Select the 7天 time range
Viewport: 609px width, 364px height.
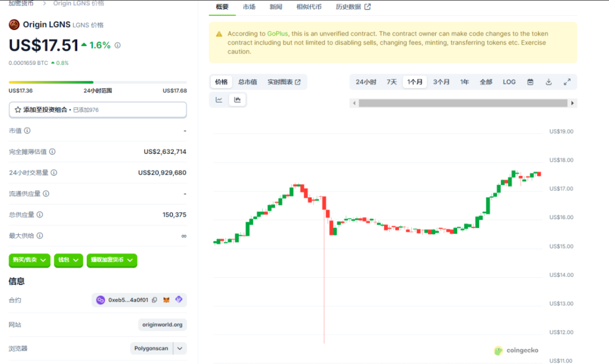coord(392,82)
